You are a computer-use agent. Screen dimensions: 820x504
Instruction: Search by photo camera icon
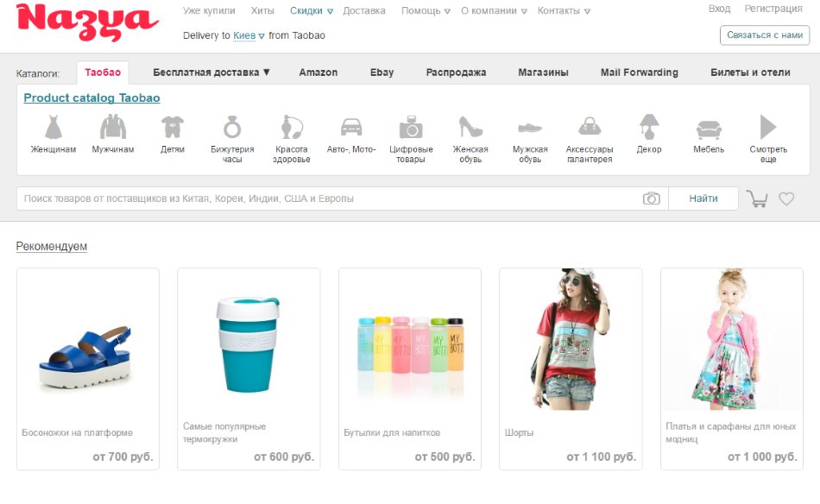pyautogui.click(x=651, y=198)
